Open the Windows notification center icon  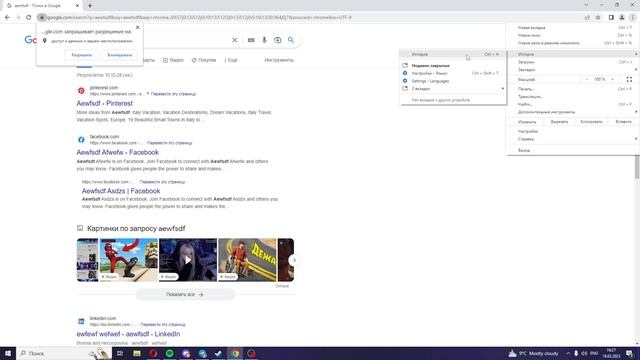(x=629, y=353)
